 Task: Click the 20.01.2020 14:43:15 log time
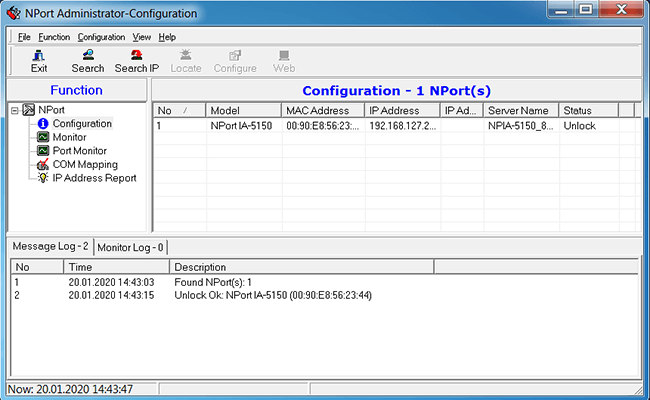[112, 296]
